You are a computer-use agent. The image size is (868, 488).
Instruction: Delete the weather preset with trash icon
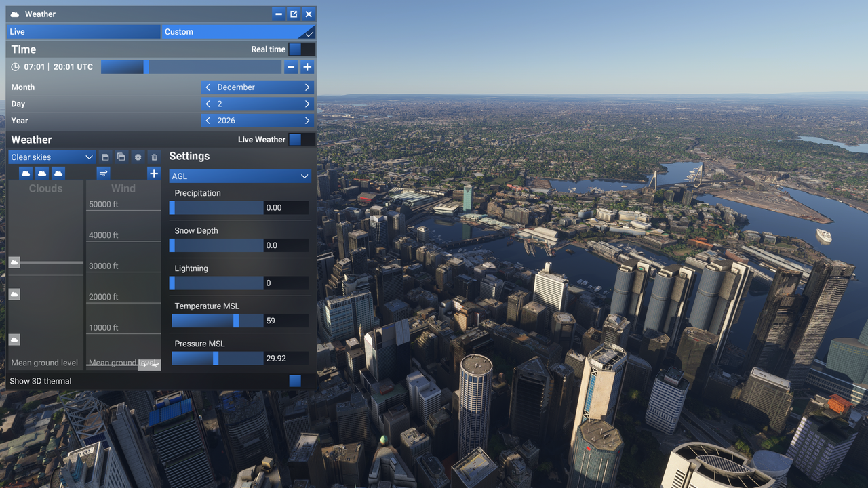(x=154, y=157)
